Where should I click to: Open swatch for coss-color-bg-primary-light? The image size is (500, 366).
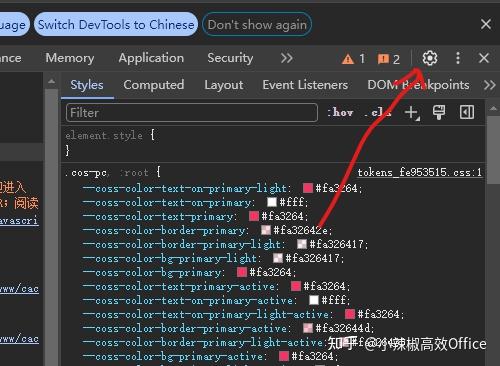coord(278,258)
